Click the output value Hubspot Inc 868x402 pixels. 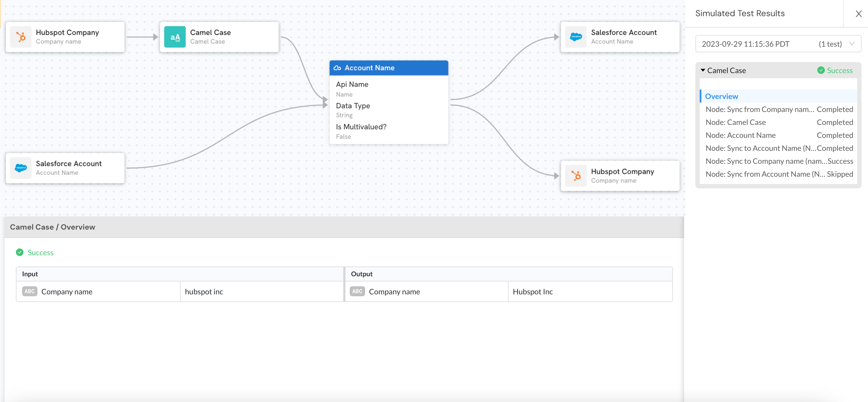[x=532, y=292]
